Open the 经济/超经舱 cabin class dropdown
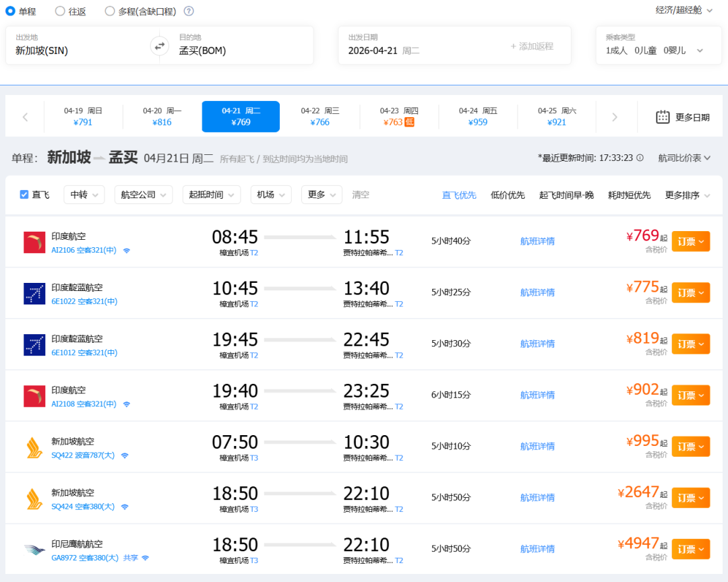Viewport: 728px width, 582px height. click(684, 10)
